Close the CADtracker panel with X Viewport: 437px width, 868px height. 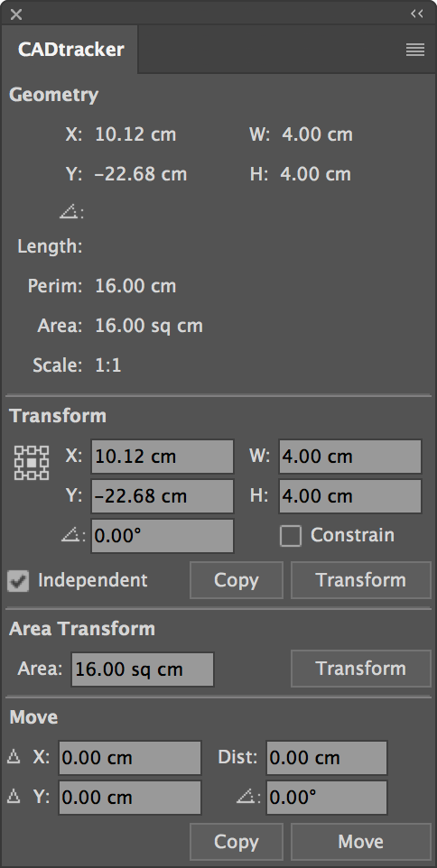[16, 14]
